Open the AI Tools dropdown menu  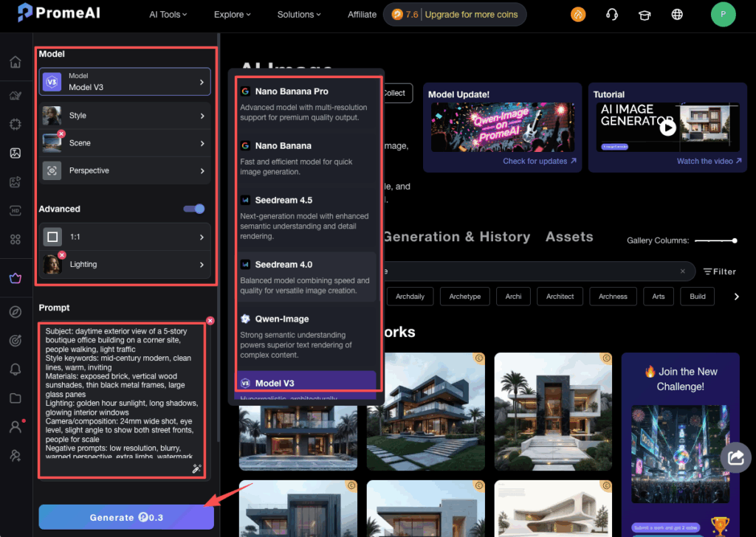168,15
